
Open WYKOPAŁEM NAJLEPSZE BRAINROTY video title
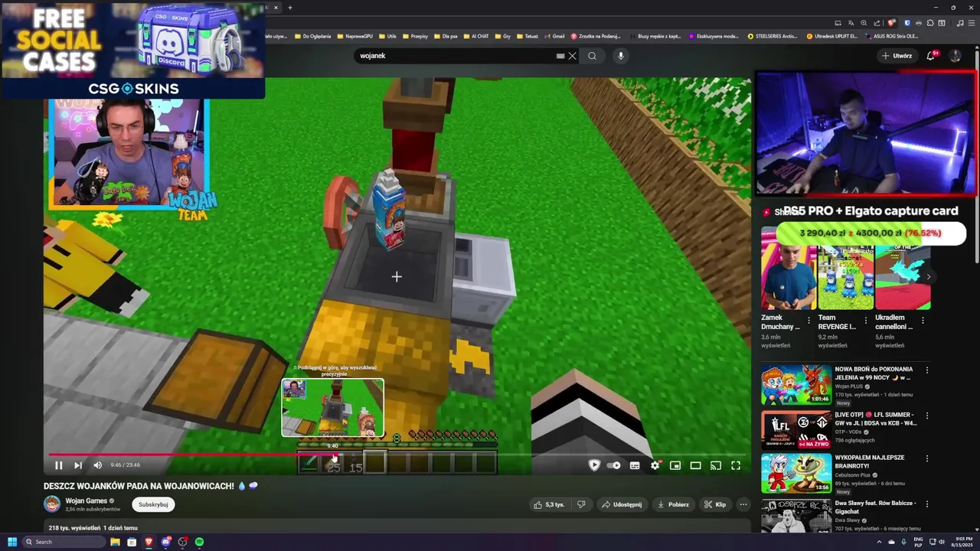pyautogui.click(x=870, y=462)
